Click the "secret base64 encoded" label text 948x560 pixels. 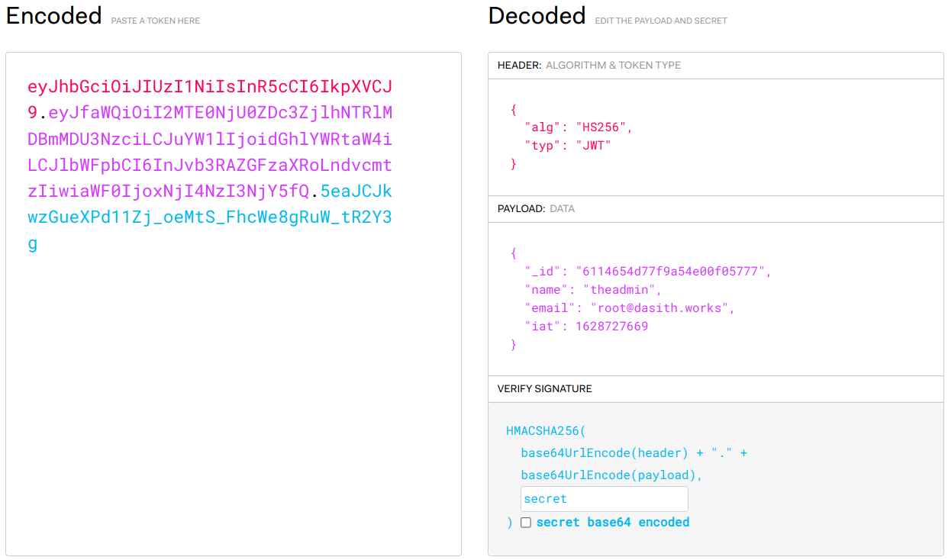click(612, 523)
